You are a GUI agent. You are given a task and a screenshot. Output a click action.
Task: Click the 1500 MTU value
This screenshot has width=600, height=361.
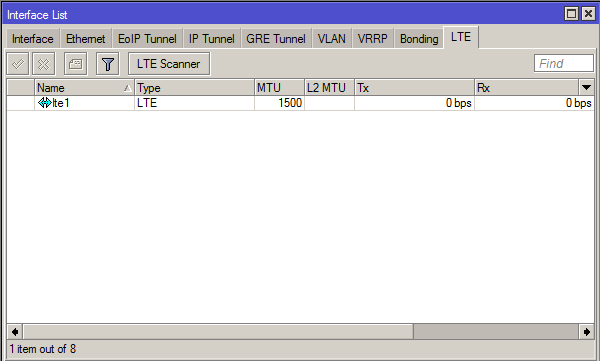click(290, 103)
